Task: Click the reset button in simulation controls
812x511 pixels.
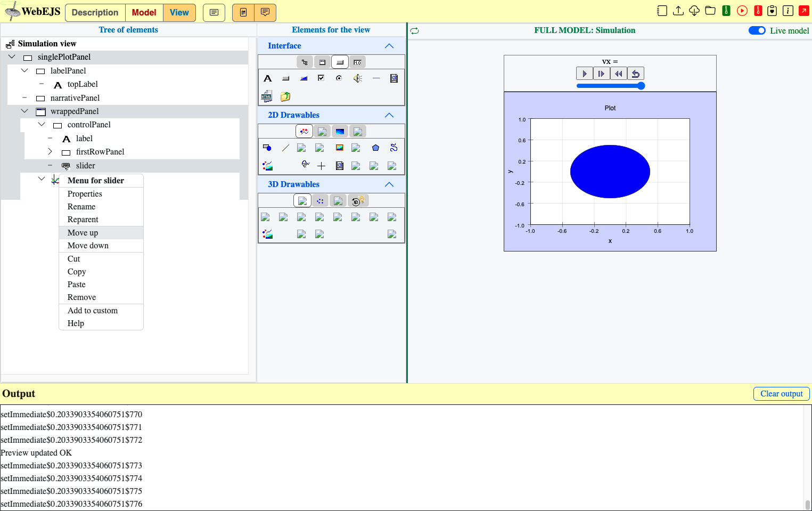Action: pos(636,74)
